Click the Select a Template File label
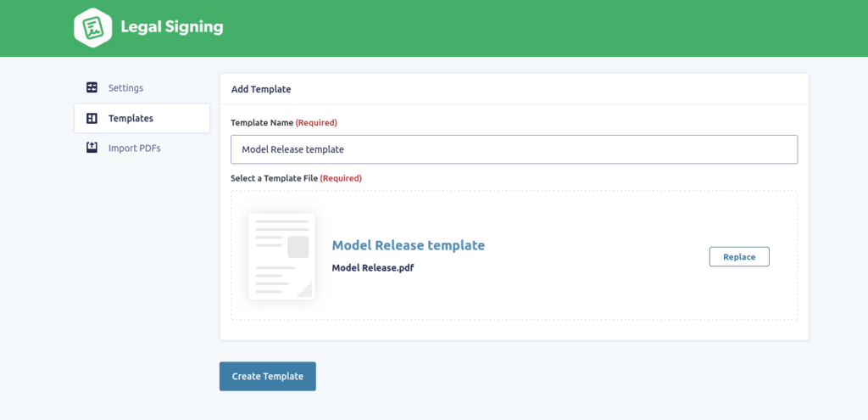 pos(296,178)
